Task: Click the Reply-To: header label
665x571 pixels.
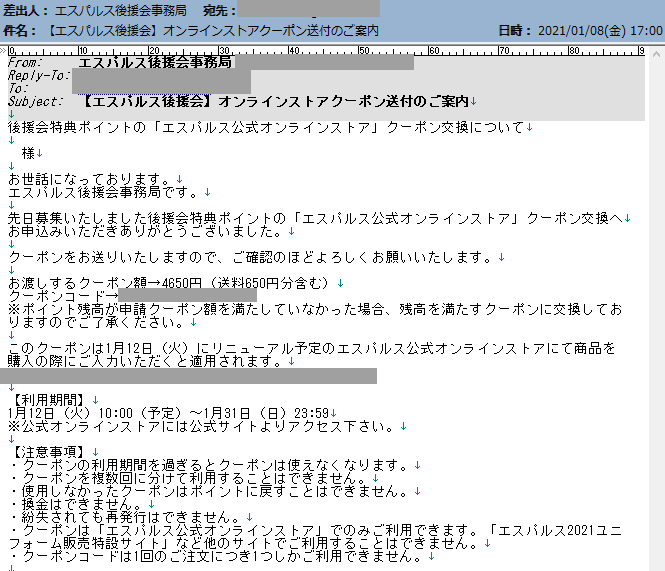Action: (38, 76)
